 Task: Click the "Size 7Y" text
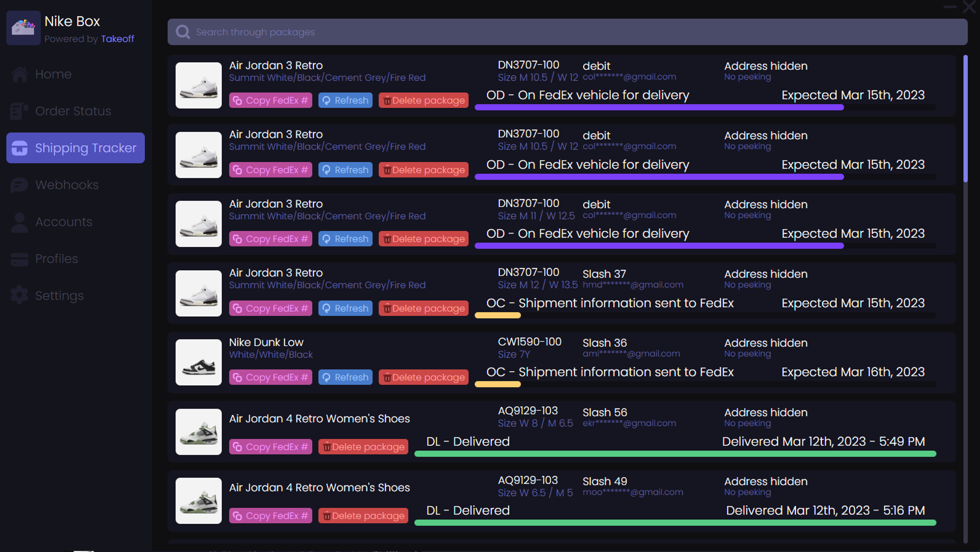[514, 354]
